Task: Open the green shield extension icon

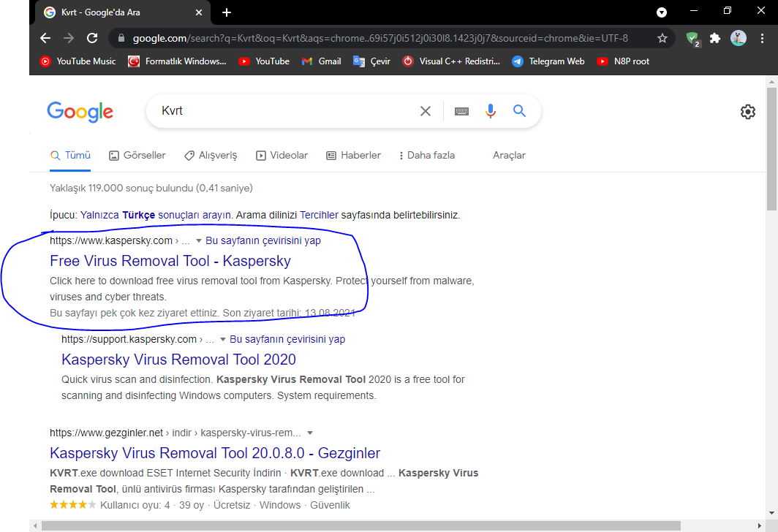Action: (x=692, y=39)
